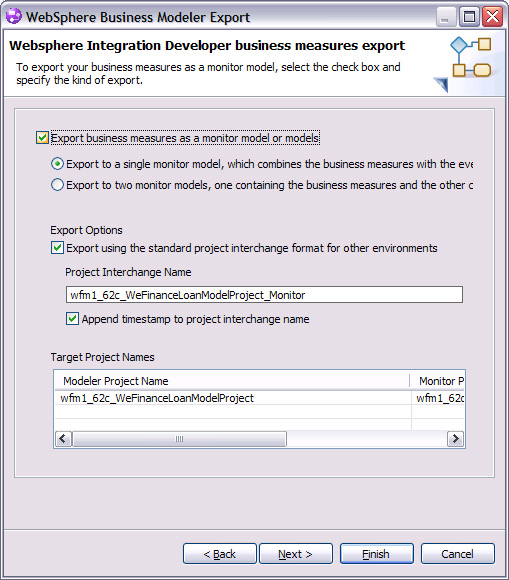This screenshot has width=509, height=580.
Task: Click the horizontal scrollbar thumb in the table
Action: click(x=179, y=439)
